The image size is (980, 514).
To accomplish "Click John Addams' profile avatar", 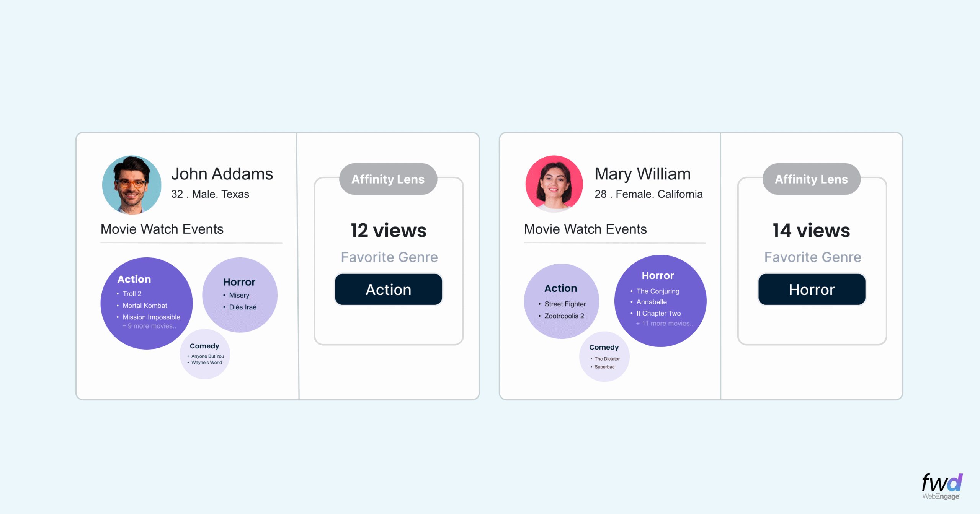I will click(132, 185).
